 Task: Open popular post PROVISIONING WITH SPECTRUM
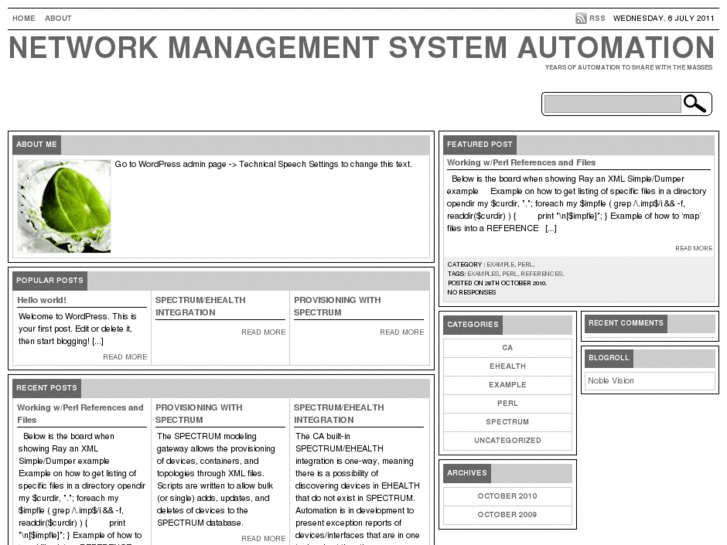click(337, 306)
